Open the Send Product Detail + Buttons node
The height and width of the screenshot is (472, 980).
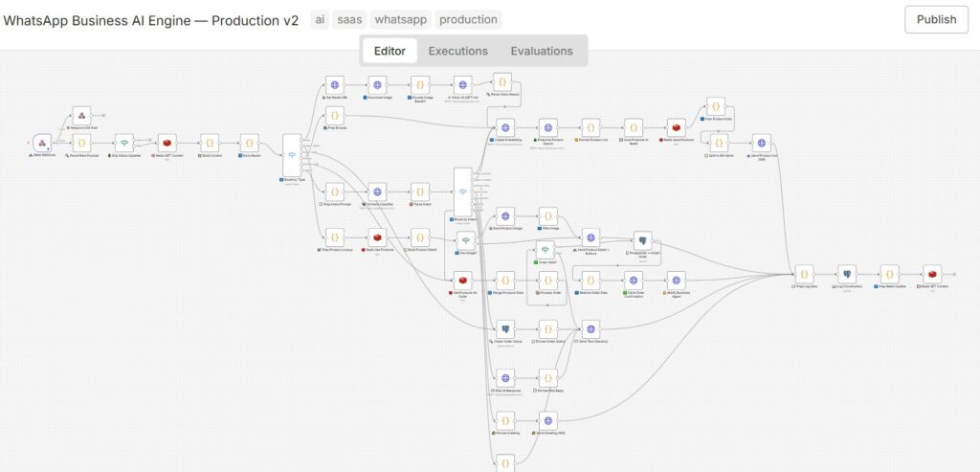(590, 237)
